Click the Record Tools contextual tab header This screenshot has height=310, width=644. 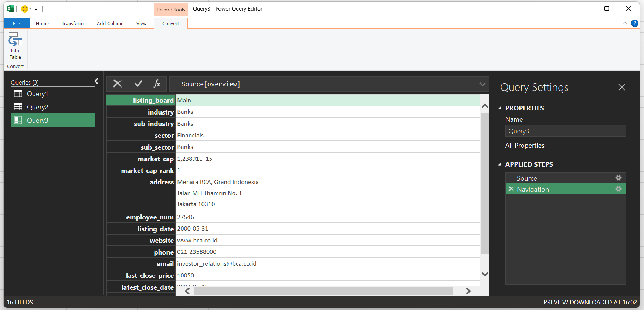point(171,10)
